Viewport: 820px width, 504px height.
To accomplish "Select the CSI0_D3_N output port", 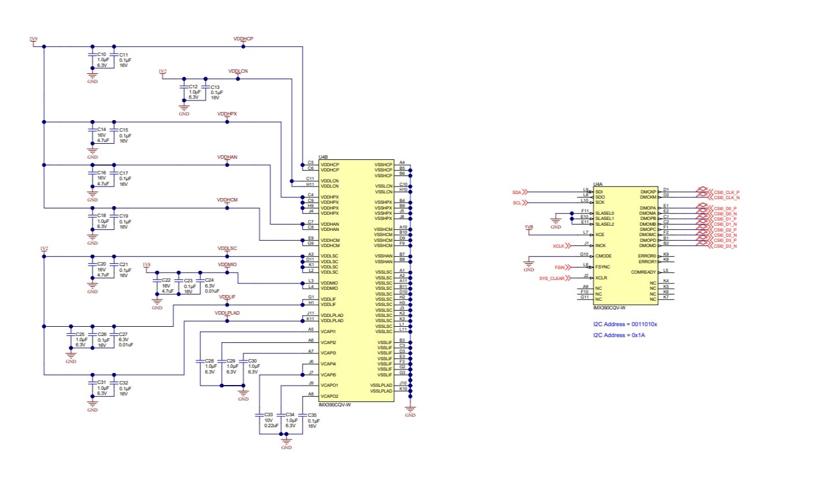I will click(722, 246).
